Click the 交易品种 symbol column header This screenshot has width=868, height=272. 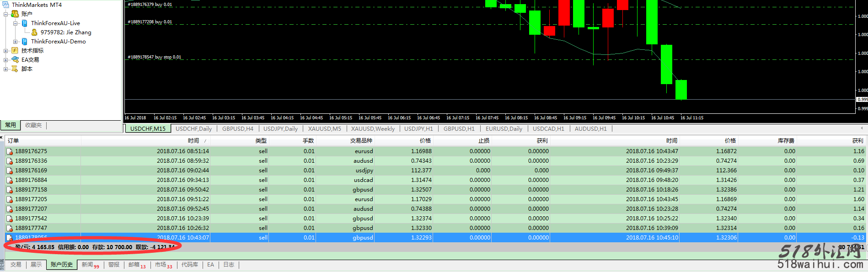coord(361,141)
